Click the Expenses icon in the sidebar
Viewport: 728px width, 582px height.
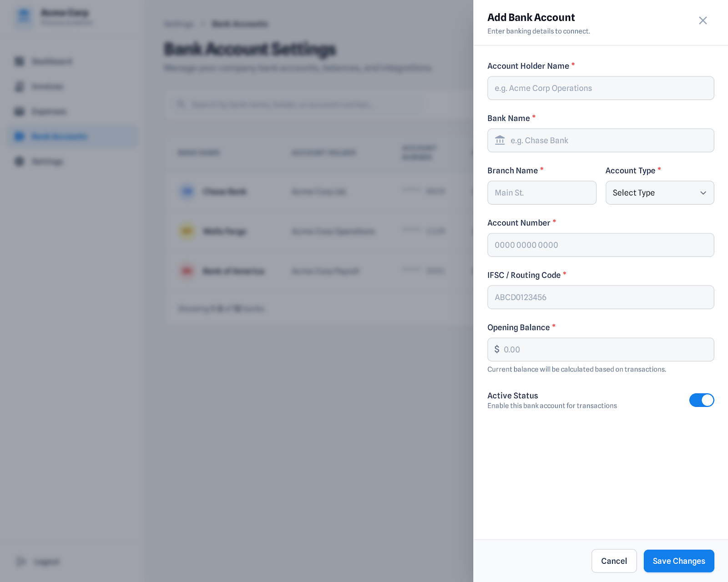[20, 111]
